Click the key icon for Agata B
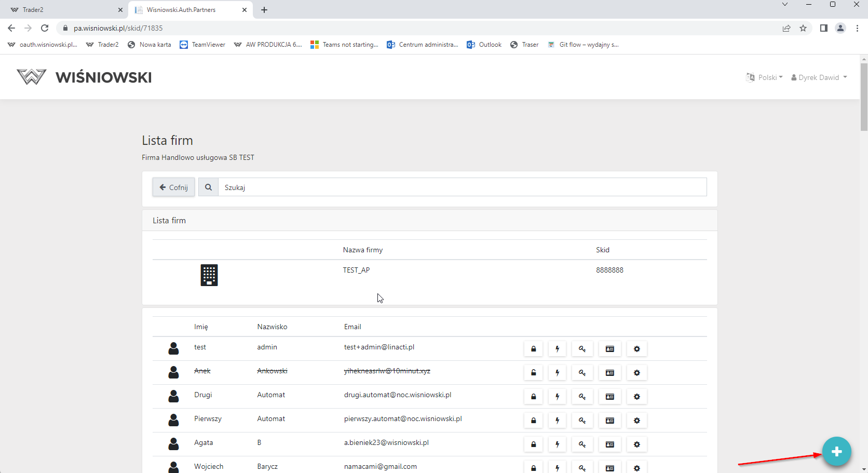Viewport: 868px width, 473px height. [x=582, y=444]
